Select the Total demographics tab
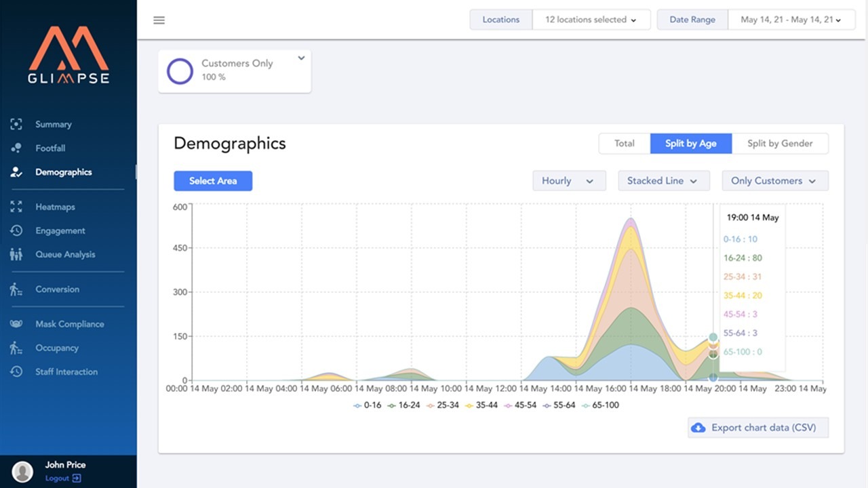Screen dimensions: 868x488 point(624,143)
